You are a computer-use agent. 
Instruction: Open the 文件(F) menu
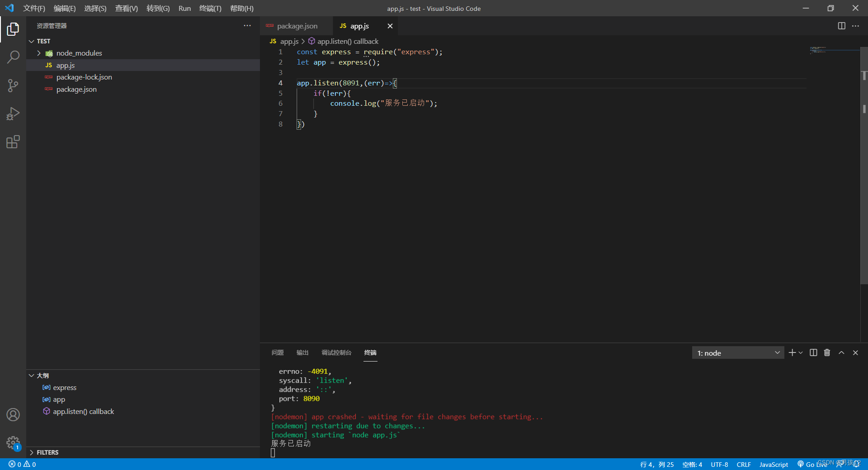(34, 9)
